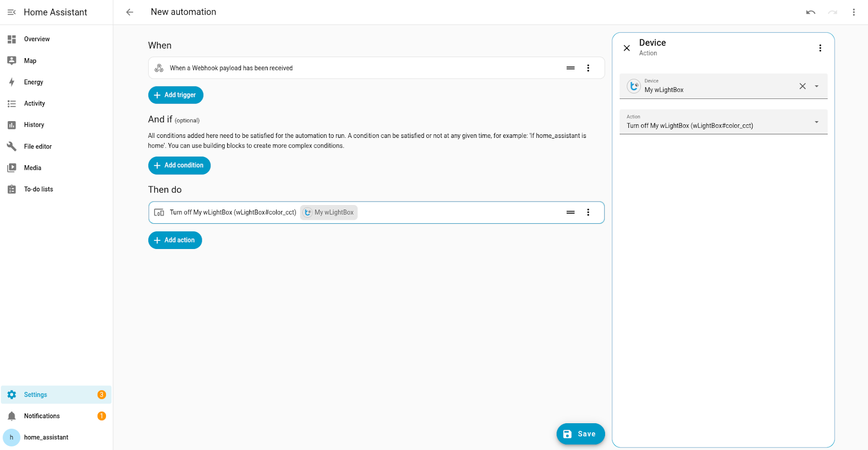Close the Device action panel
868x450 pixels.
(x=627, y=48)
